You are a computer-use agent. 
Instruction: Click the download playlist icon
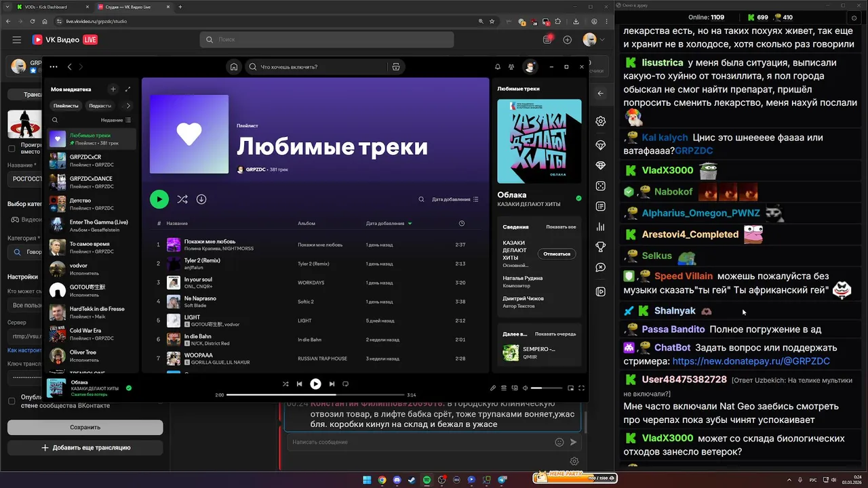(x=201, y=199)
